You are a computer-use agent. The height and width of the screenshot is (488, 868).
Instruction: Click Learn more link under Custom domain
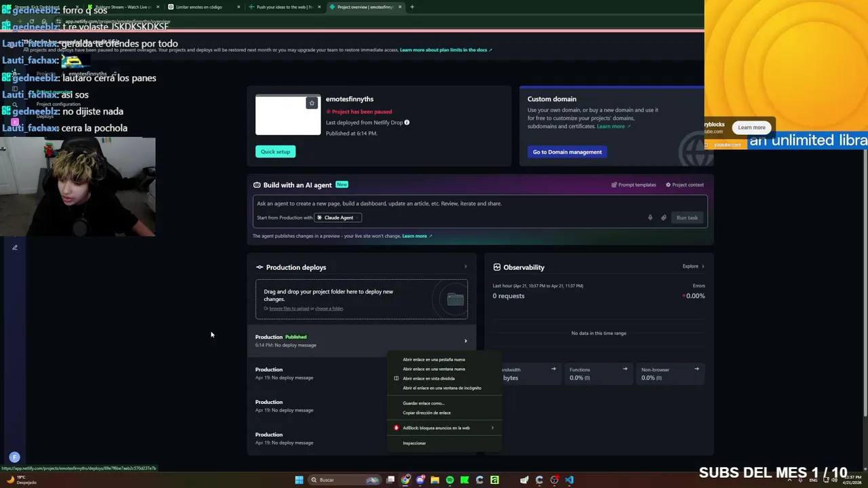click(613, 126)
